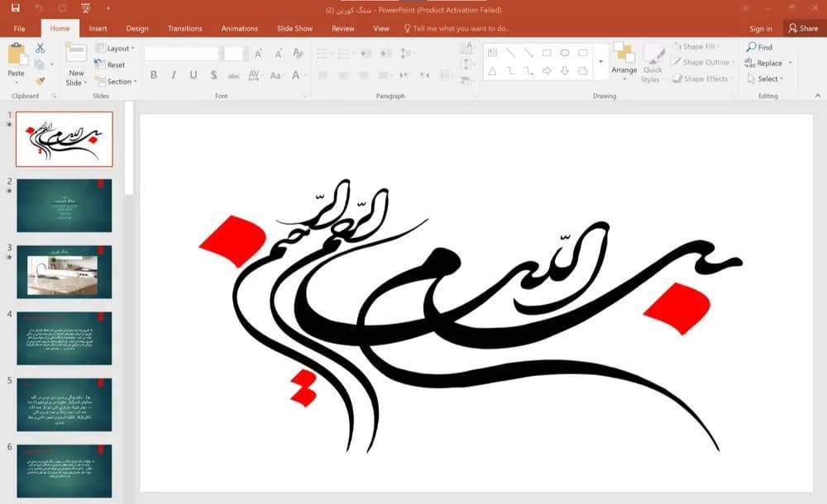The width and height of the screenshot is (827, 504).
Task: Toggle Underline formatting
Action: [x=194, y=75]
